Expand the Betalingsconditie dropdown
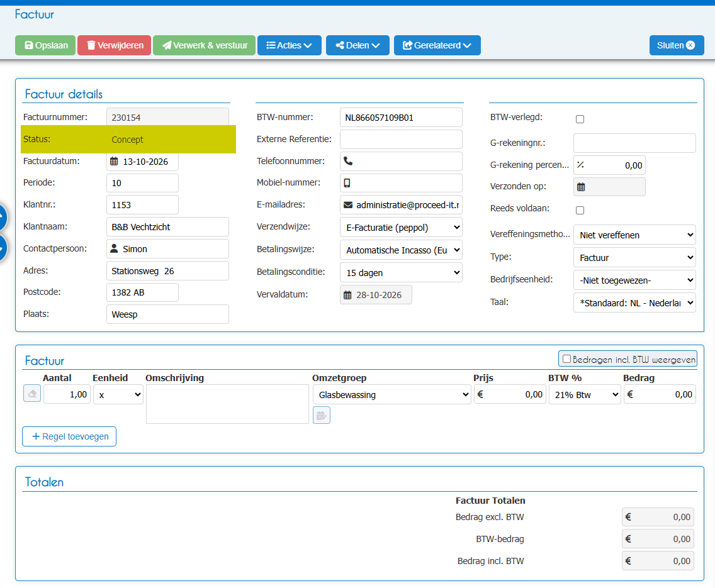 [x=402, y=272]
